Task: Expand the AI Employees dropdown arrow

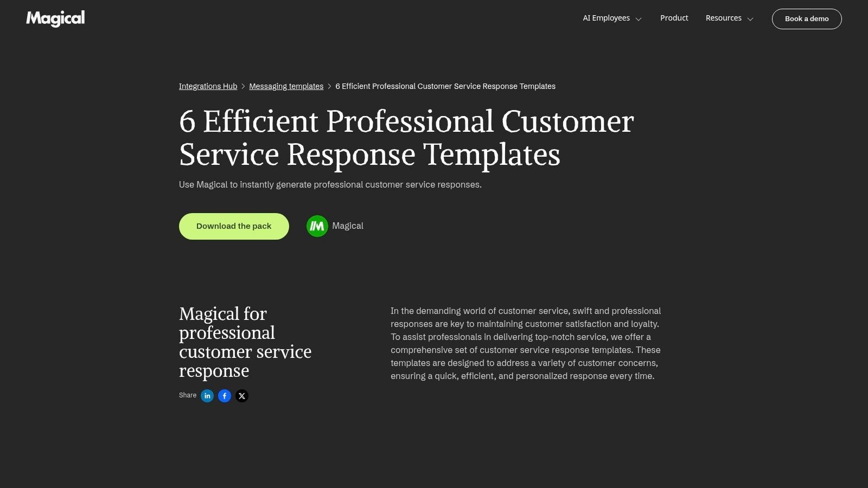Action: point(639,19)
